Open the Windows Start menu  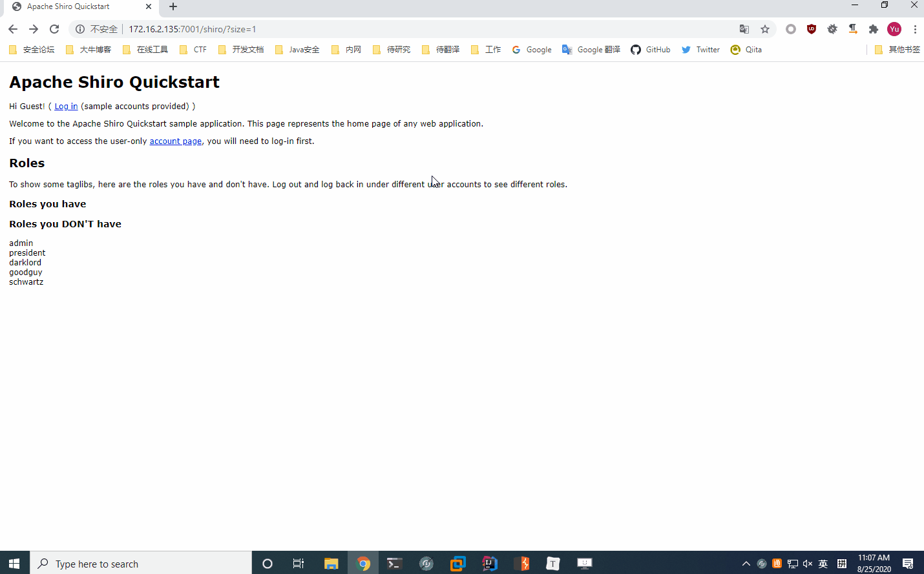click(14, 564)
